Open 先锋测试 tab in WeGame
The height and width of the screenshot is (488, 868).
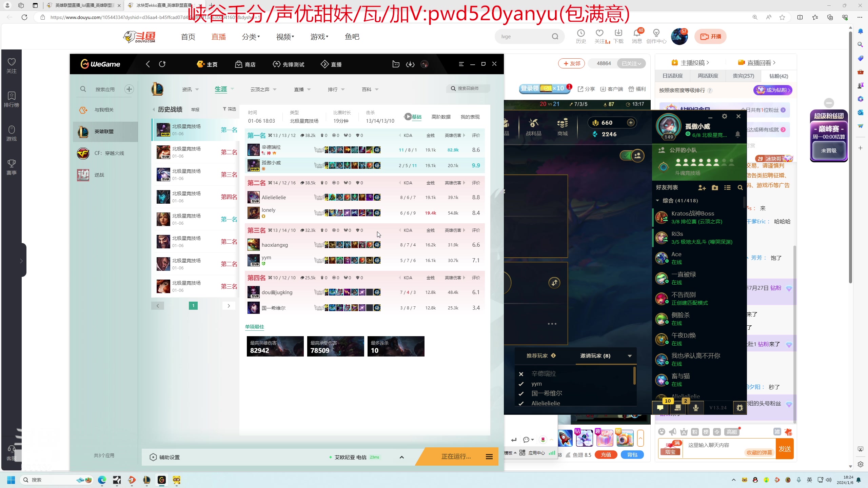[289, 64]
